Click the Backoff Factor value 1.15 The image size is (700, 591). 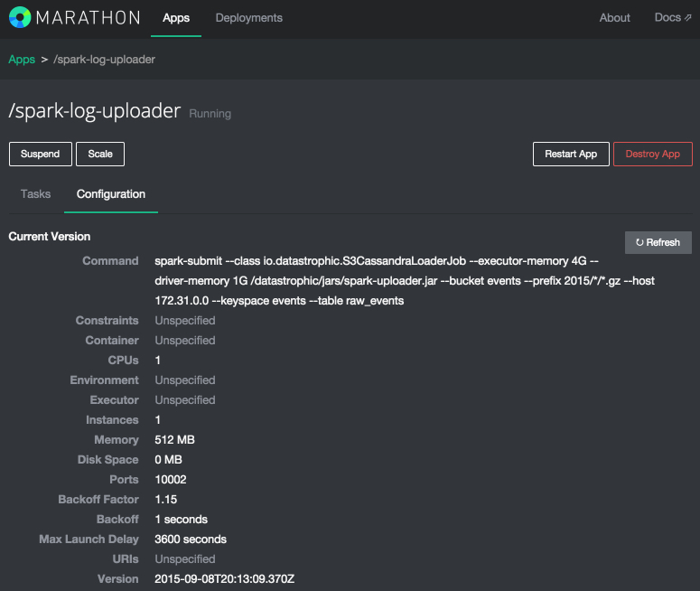click(165, 500)
